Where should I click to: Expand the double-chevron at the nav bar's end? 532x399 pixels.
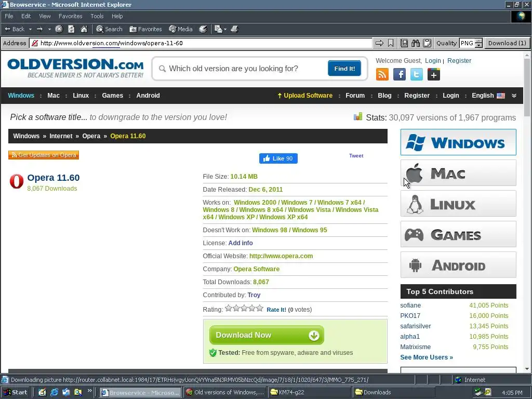(514, 96)
